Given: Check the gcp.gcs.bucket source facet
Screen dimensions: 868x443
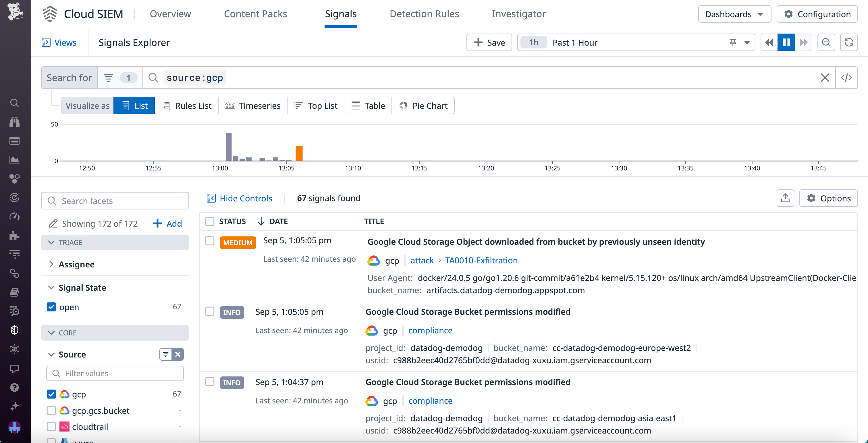Looking at the screenshot, I should click(x=51, y=410).
